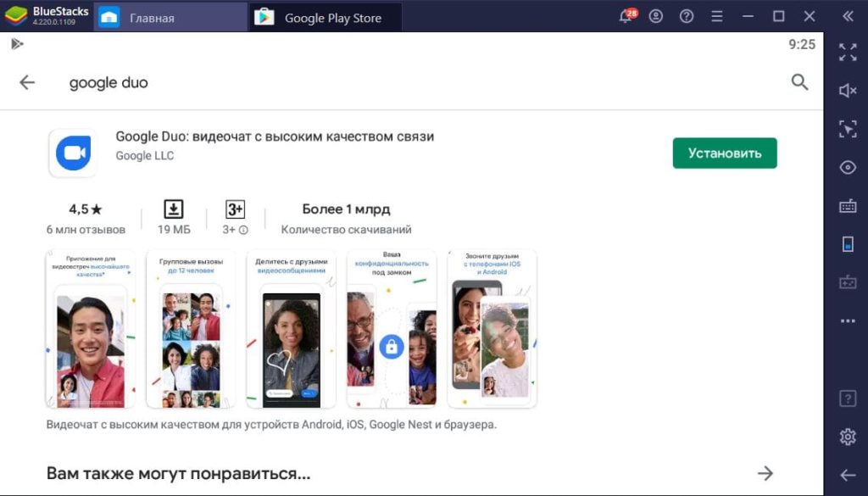
Task: Click the 6 млн отзывов reviews text
Action: (x=86, y=230)
